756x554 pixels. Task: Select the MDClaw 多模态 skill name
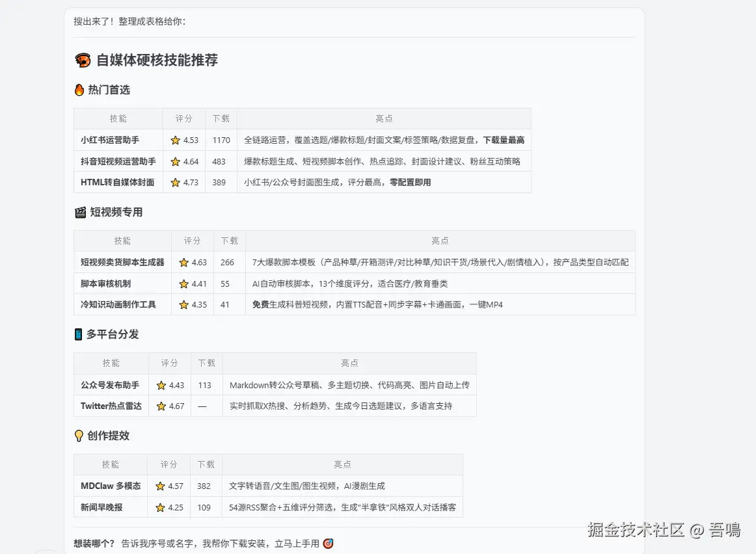pyautogui.click(x=111, y=486)
